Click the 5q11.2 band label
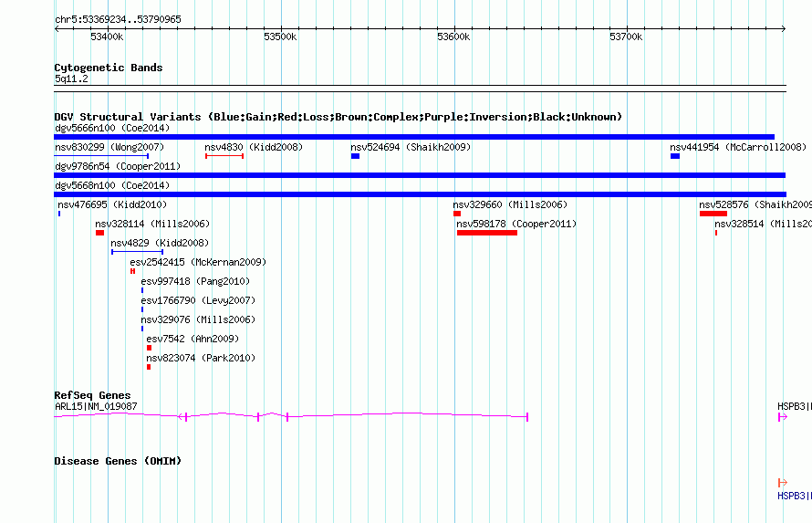This screenshot has height=523, width=812. 71,78
